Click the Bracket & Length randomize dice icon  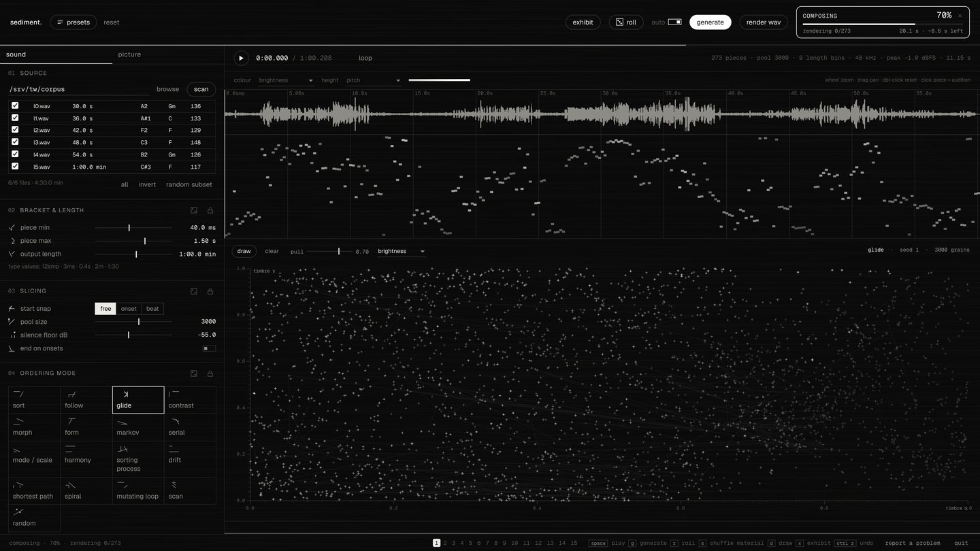[x=194, y=210]
